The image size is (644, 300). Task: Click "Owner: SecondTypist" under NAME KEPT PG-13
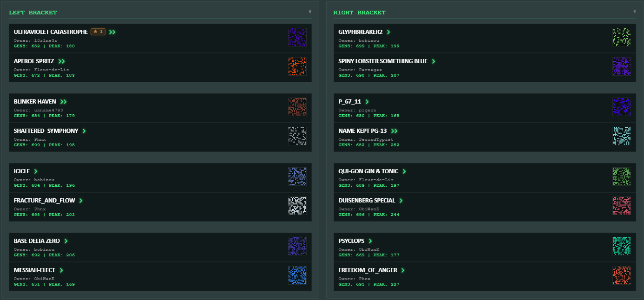366,139
